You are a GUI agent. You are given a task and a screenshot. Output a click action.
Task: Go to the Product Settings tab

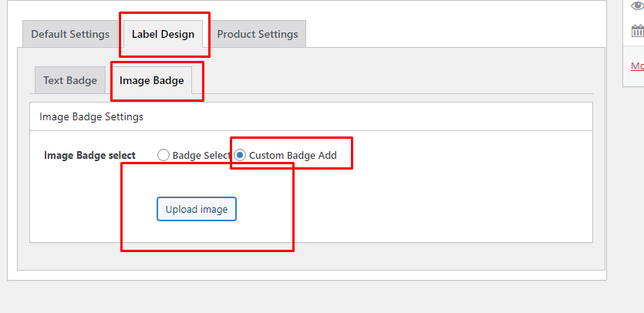pyautogui.click(x=257, y=34)
